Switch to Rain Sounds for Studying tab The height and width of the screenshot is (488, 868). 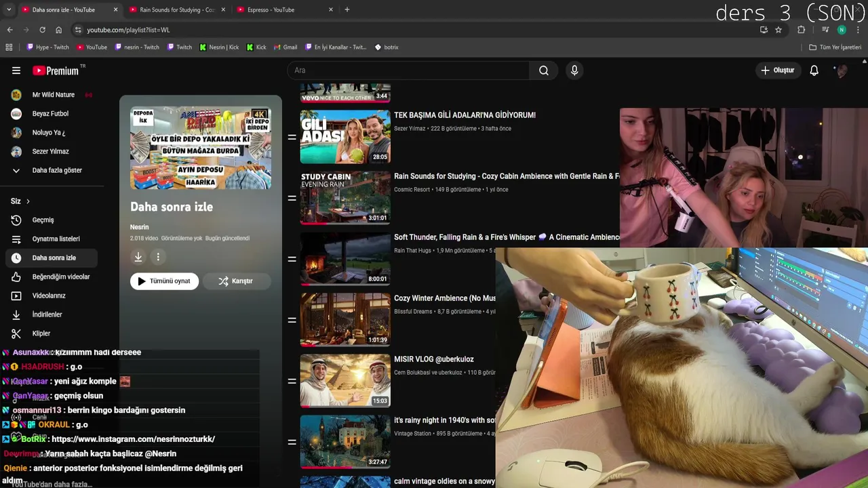pyautogui.click(x=176, y=9)
